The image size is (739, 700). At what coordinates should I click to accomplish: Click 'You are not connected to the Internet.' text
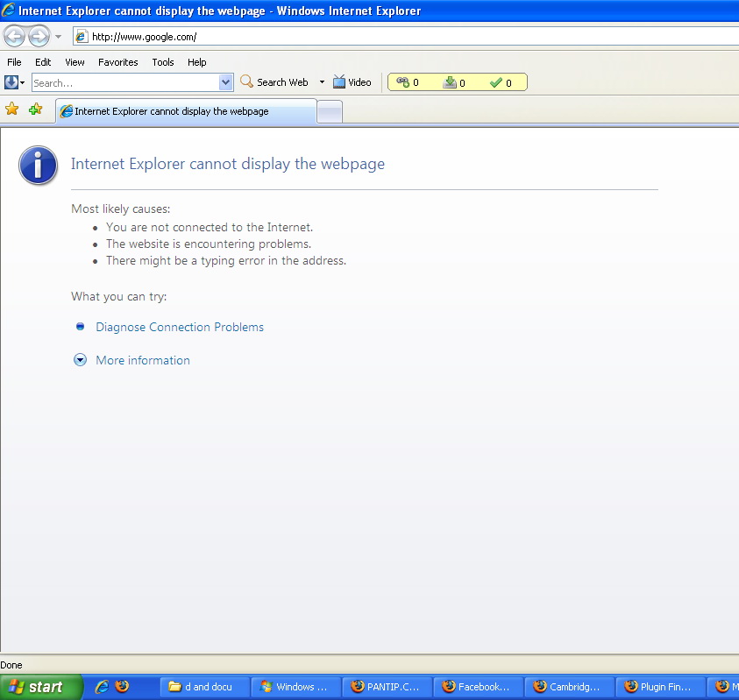(x=210, y=227)
